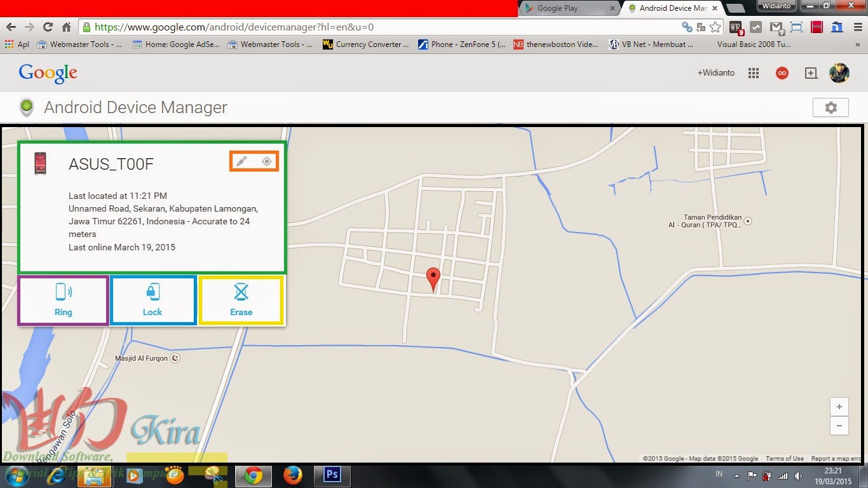Click the ASUS_T00F device name
The width and height of the screenshot is (868, 488).
(111, 165)
